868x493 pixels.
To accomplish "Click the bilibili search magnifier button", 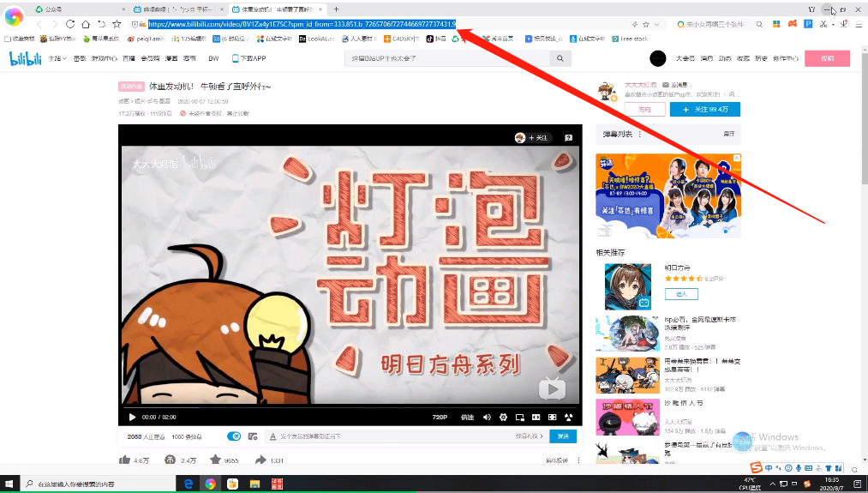I will (x=560, y=58).
